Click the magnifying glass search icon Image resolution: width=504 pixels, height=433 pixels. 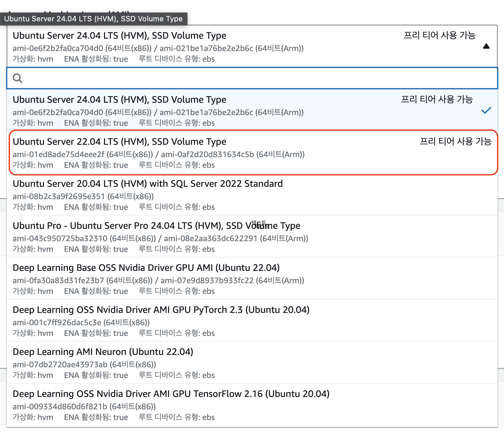tap(17, 78)
